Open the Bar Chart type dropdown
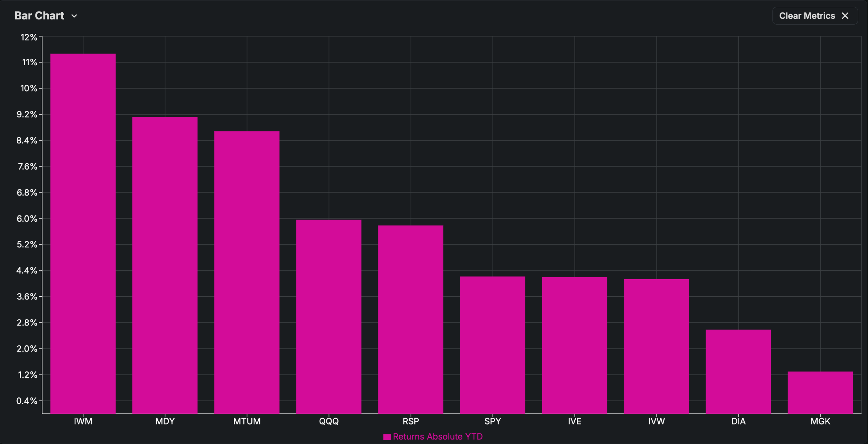868x444 pixels. pyautogui.click(x=40, y=16)
